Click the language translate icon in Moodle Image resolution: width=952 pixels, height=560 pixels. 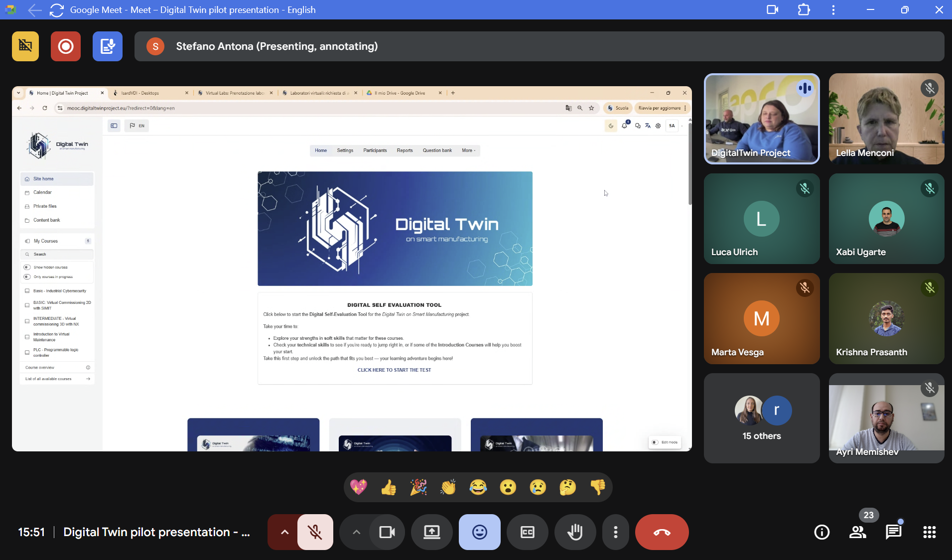pyautogui.click(x=648, y=126)
